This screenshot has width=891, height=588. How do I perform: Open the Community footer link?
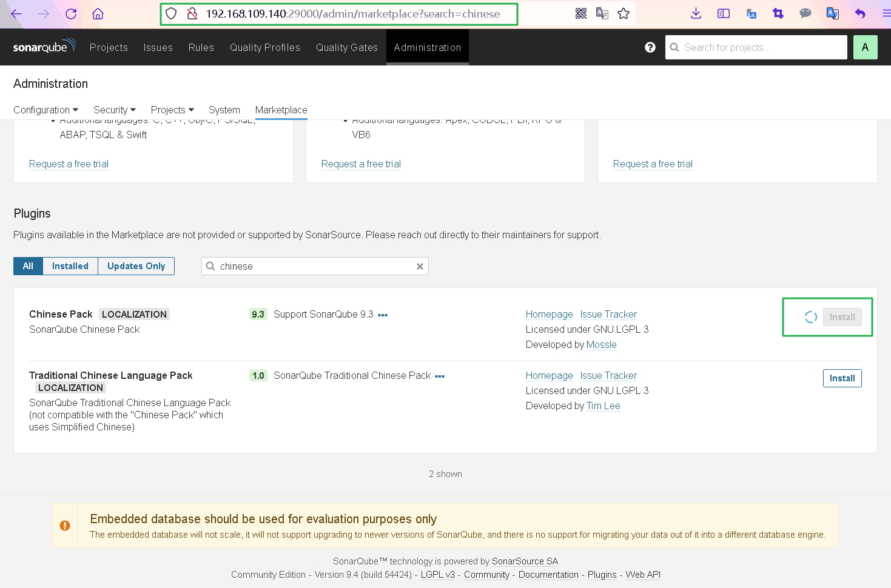tap(487, 575)
